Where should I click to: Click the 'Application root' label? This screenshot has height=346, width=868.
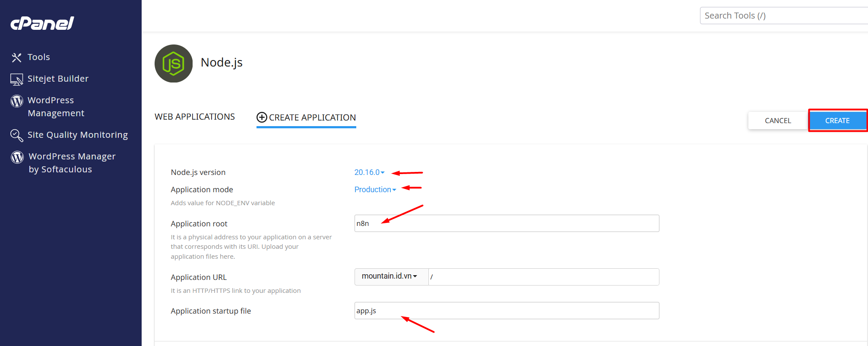[199, 224]
